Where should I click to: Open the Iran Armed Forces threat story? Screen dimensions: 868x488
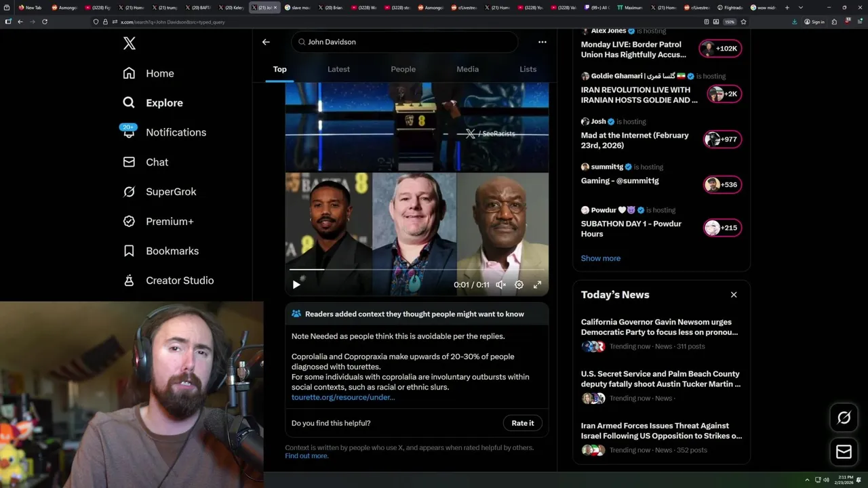point(661,439)
